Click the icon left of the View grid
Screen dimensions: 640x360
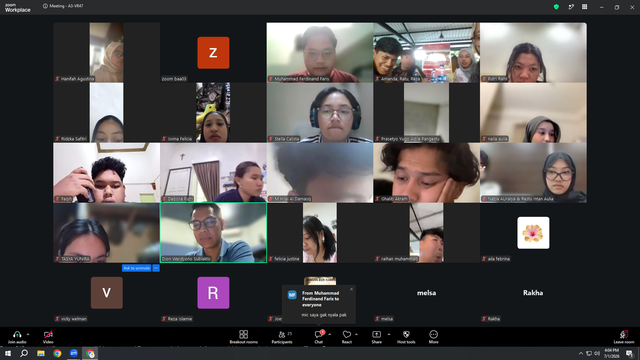click(571, 7)
